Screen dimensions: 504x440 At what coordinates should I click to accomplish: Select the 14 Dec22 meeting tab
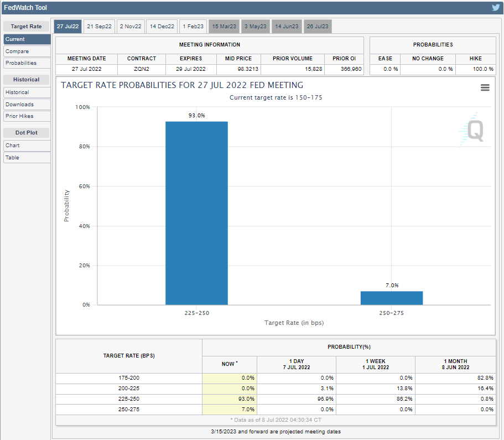(162, 26)
